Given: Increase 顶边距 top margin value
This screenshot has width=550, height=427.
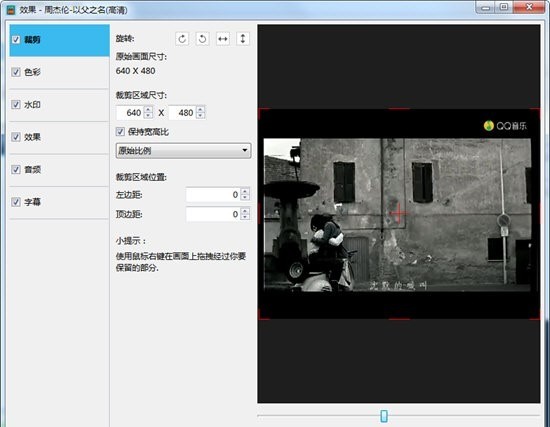Looking at the screenshot, I should coord(245,211).
